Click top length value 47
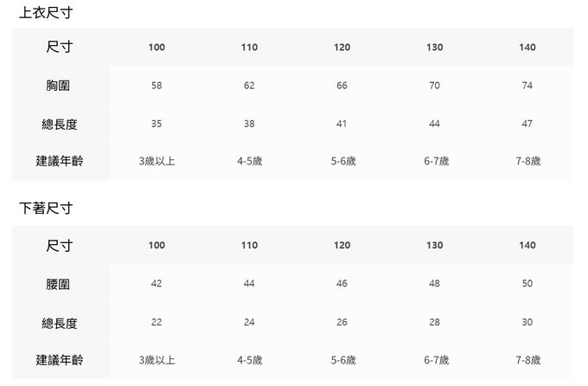 (x=527, y=124)
